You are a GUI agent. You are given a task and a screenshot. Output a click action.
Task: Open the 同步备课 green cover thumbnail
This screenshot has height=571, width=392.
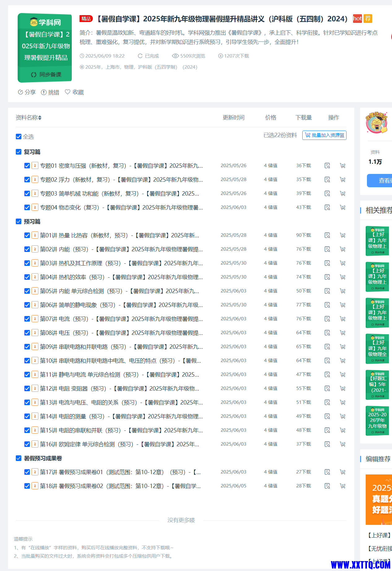point(45,48)
